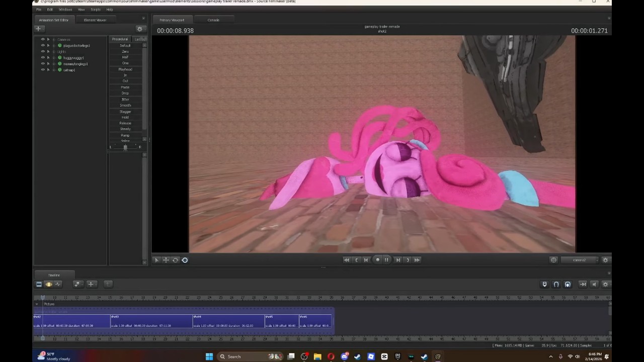Open Roblox Studio from the taskbar
The height and width of the screenshot is (362, 644).
(371, 356)
